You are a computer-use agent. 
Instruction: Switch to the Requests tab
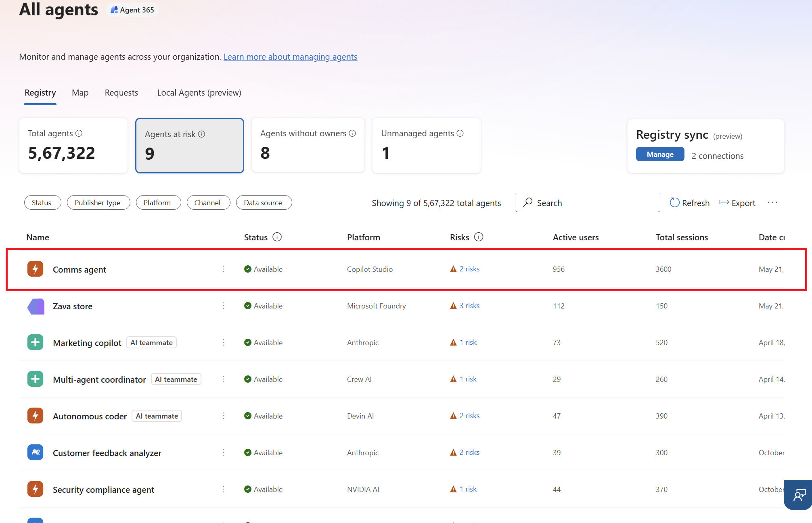click(x=121, y=93)
